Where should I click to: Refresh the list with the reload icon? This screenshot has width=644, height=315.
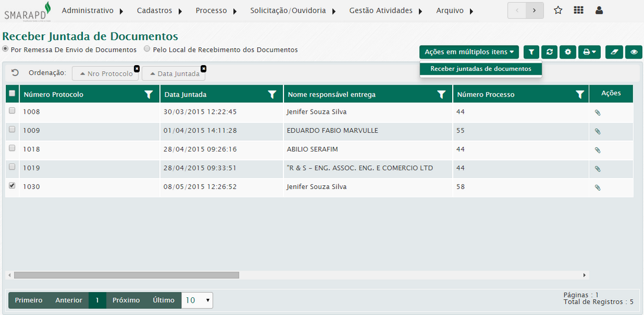click(550, 52)
